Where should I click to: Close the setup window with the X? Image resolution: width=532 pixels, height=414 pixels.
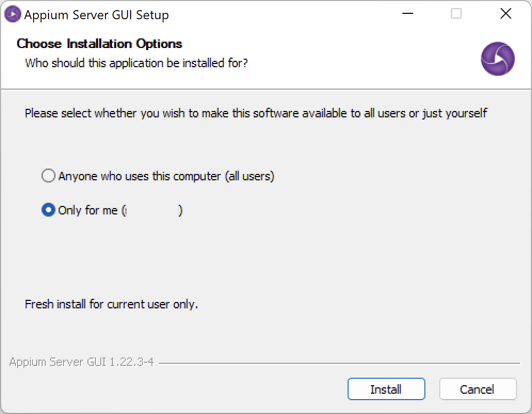505,13
